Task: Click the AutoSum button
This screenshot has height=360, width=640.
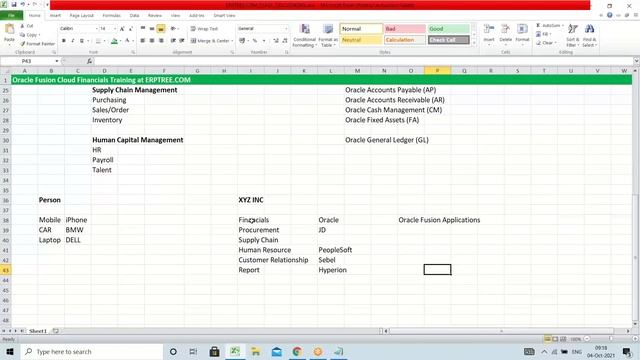Action: click(550, 25)
